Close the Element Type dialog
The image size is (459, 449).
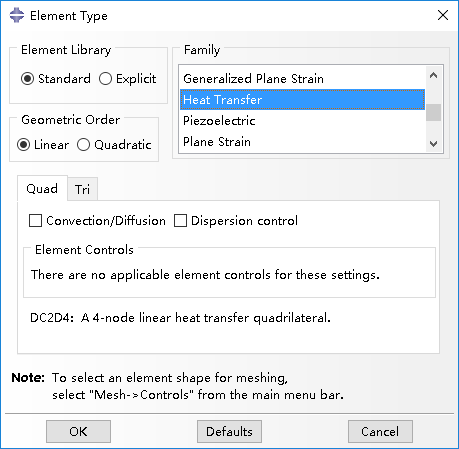coord(443,15)
